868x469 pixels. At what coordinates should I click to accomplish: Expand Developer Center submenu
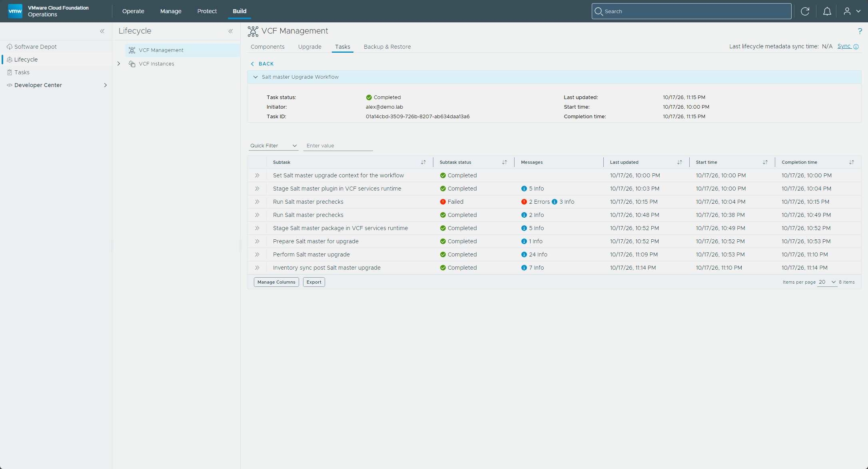click(x=106, y=85)
